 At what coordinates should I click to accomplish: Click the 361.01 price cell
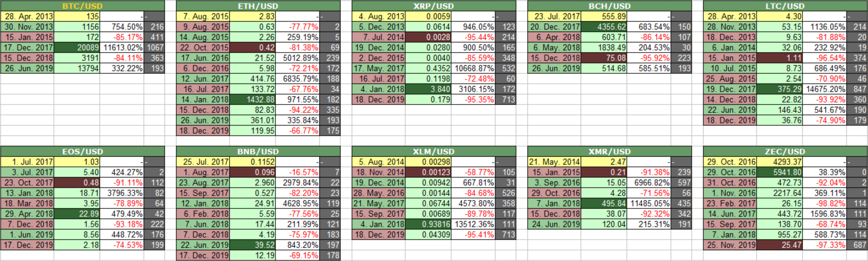point(253,120)
